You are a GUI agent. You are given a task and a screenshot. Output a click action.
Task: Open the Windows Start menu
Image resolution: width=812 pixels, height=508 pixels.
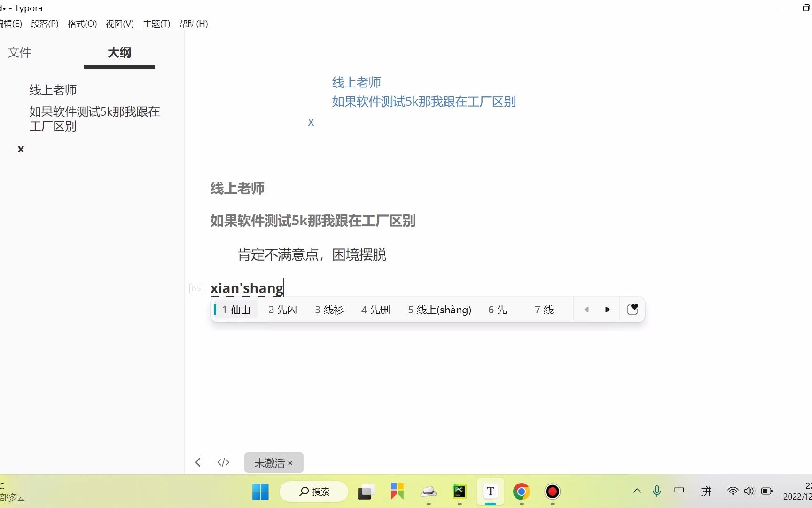[260, 492]
